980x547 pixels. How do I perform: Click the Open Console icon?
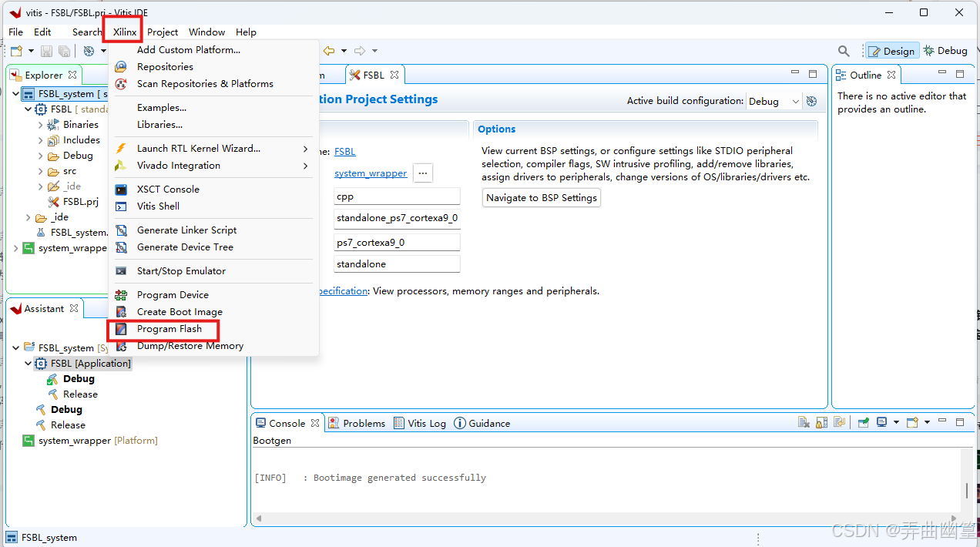[x=912, y=422]
